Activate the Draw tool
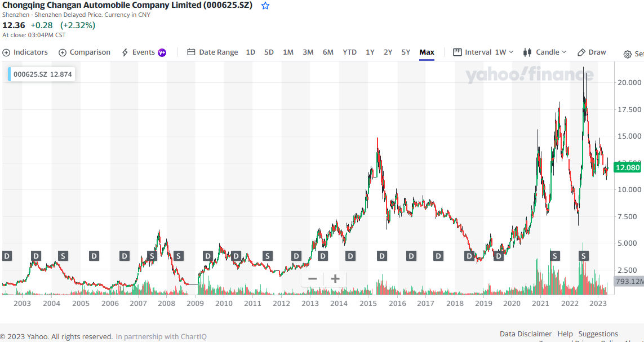This screenshot has width=644, height=342. (x=592, y=52)
